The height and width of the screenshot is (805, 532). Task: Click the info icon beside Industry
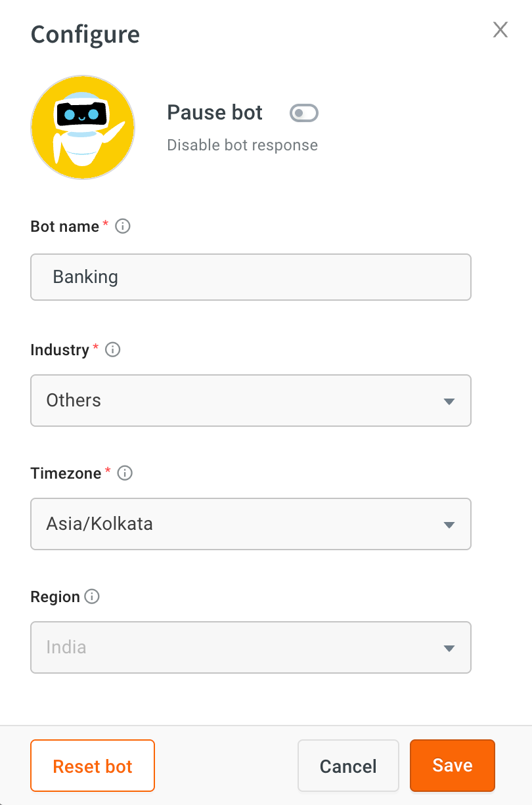[113, 350]
